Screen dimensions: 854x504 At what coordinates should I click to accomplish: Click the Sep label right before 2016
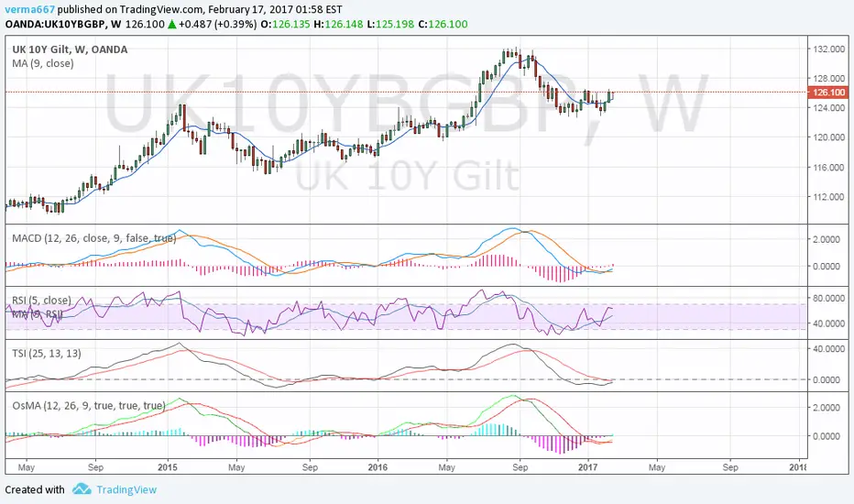[310, 467]
